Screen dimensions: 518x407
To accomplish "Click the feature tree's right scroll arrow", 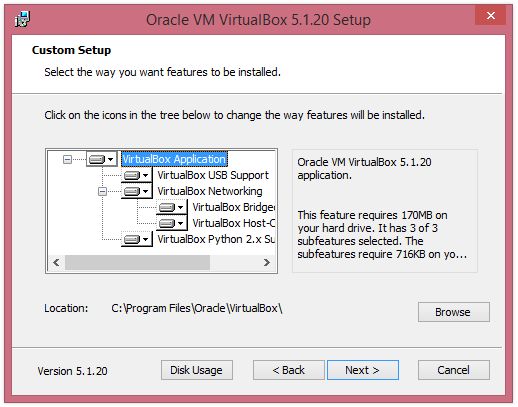I will 266,262.
